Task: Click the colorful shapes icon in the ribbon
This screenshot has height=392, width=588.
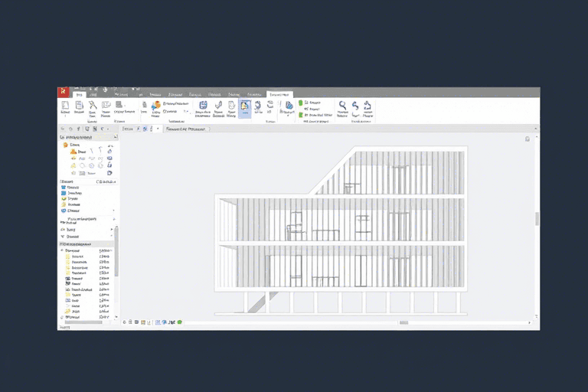Action: tap(156, 106)
